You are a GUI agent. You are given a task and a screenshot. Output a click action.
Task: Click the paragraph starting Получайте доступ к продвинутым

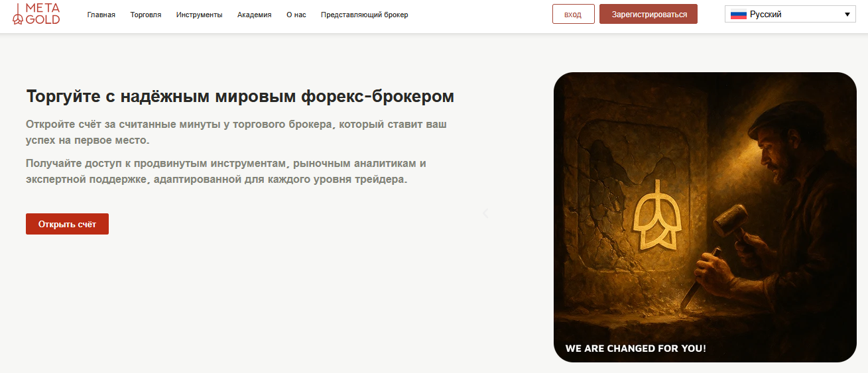pos(226,171)
